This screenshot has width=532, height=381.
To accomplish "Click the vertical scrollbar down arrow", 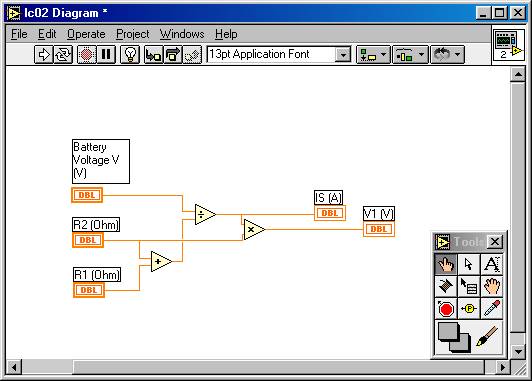I will 518,351.
